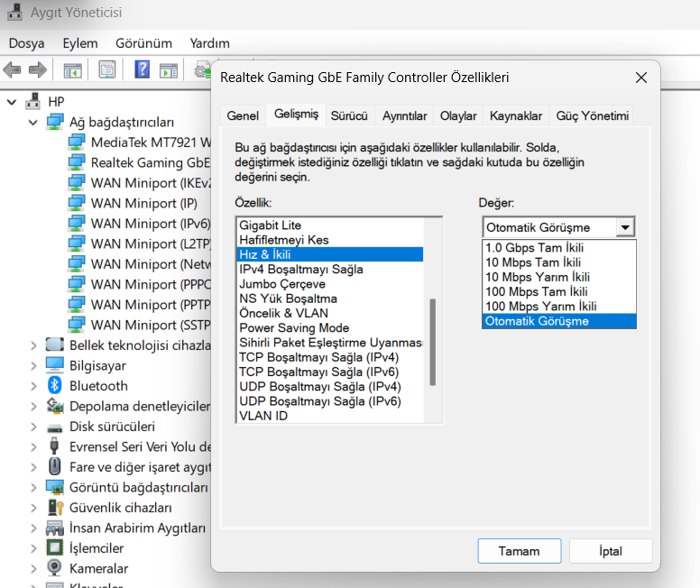Collapse the Ağ bağdaştırıcıları branch
The height and width of the screenshot is (588, 700).
tap(33, 123)
